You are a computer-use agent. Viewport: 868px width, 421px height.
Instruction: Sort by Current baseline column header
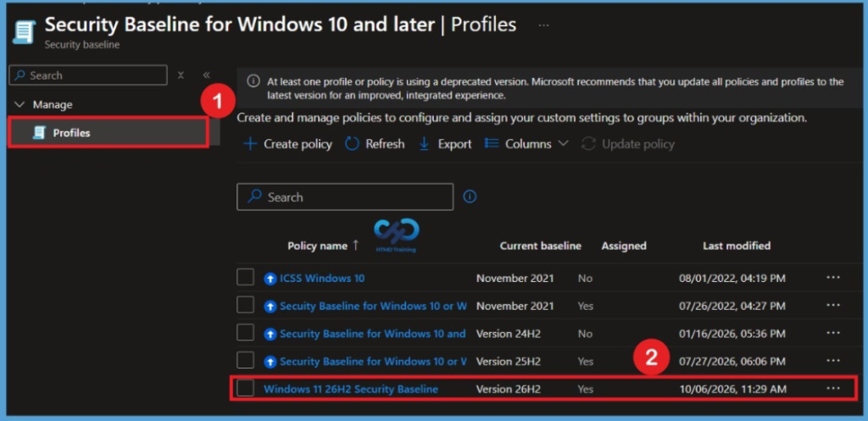(x=540, y=246)
